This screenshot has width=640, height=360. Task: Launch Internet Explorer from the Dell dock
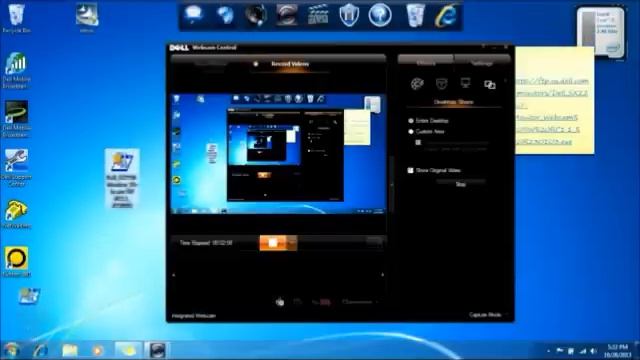point(446,16)
